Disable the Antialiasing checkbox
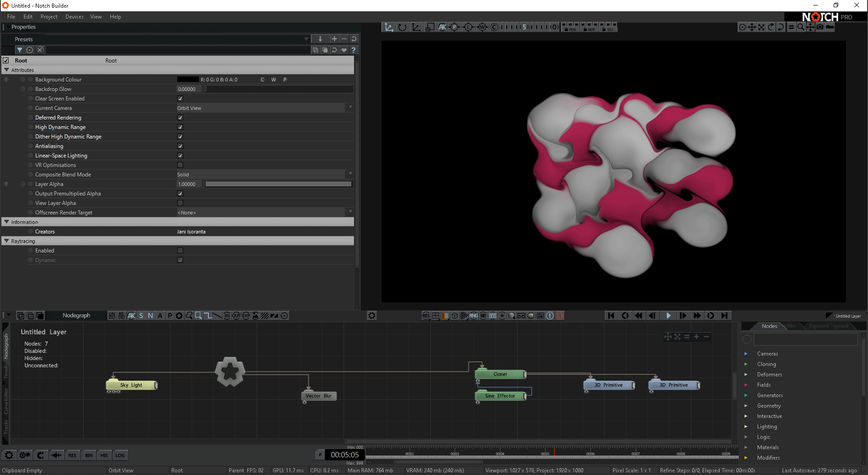Image resolution: width=868 pixels, height=475 pixels. click(x=180, y=146)
